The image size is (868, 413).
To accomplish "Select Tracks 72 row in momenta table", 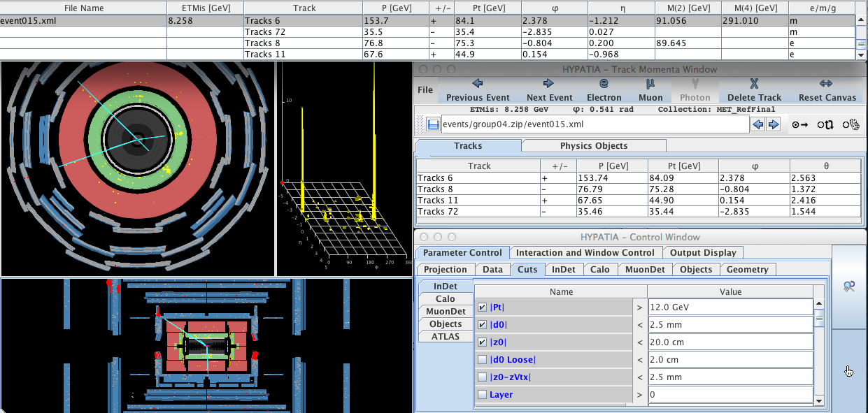I will coord(441,212).
